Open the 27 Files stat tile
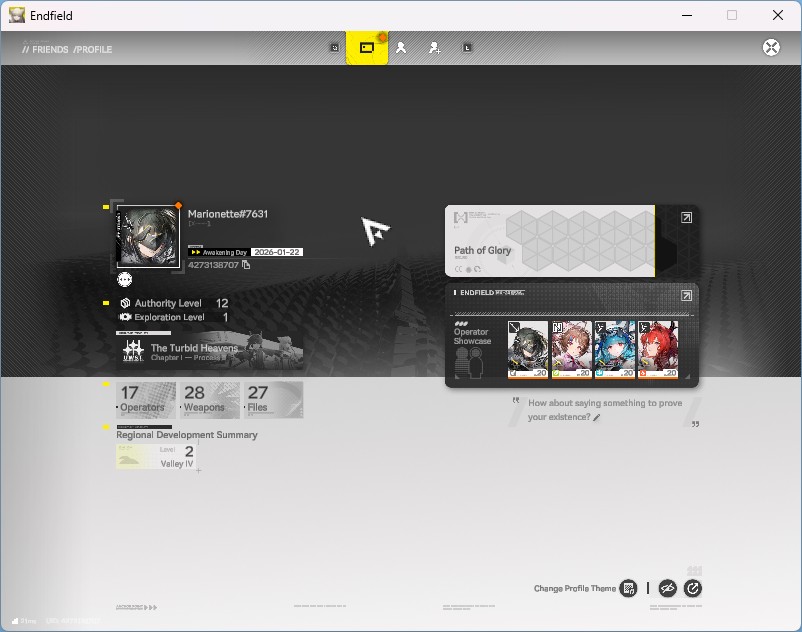The image size is (802, 632). coord(273,400)
